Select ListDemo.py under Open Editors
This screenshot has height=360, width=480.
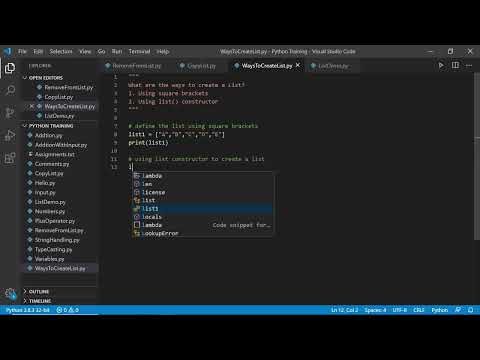[x=60, y=116]
